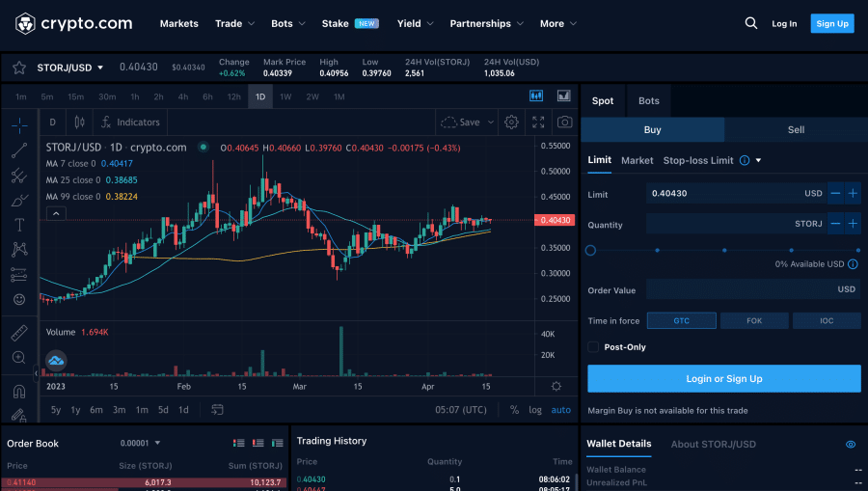This screenshot has width=868, height=491.
Task: Switch to the Bots trading tab
Action: click(649, 100)
